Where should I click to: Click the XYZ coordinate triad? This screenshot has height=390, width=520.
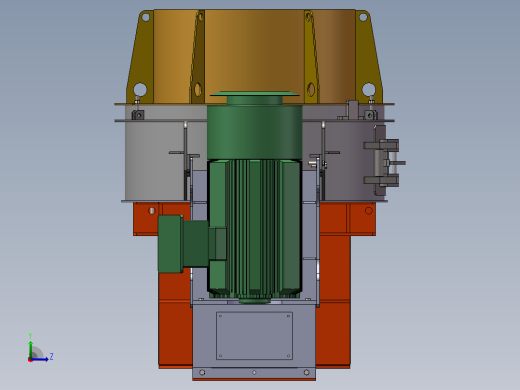pyautogui.click(x=40, y=348)
